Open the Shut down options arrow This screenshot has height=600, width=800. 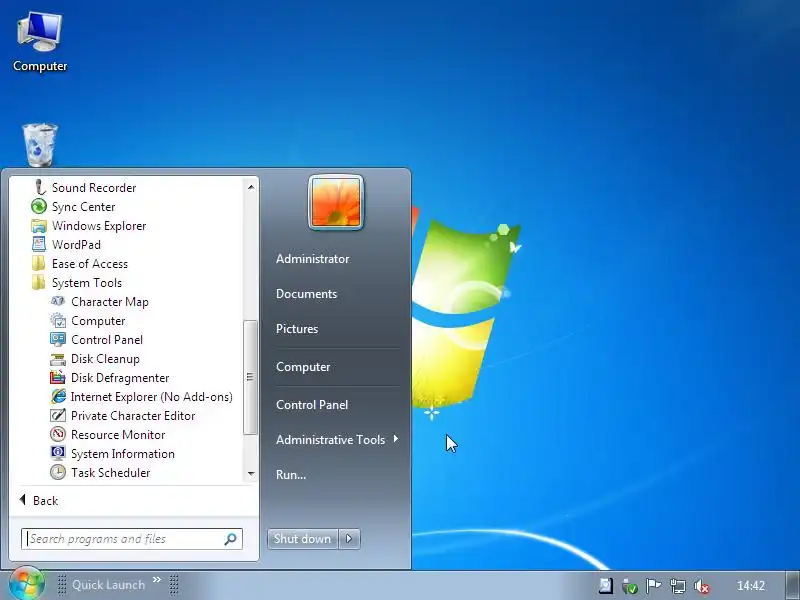tap(349, 539)
